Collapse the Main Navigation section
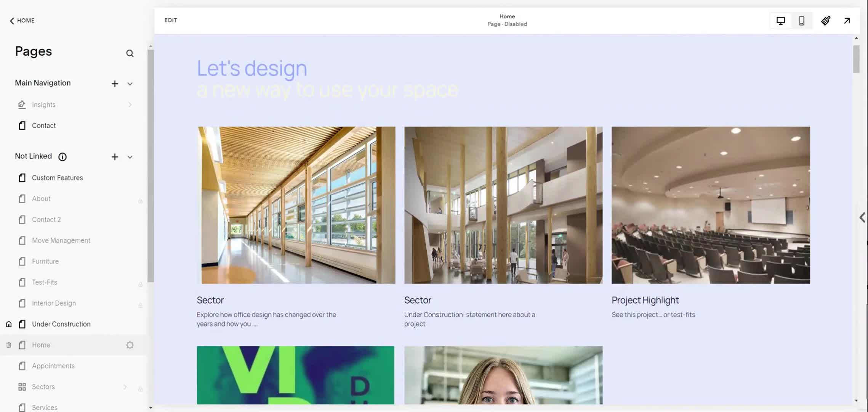The height and width of the screenshot is (412, 868). [x=130, y=84]
